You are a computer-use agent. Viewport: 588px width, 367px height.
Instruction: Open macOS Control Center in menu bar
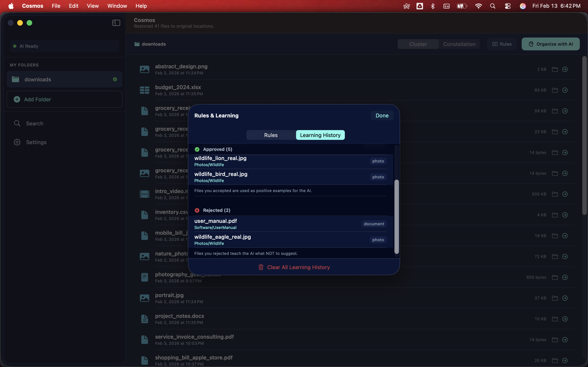click(x=508, y=6)
